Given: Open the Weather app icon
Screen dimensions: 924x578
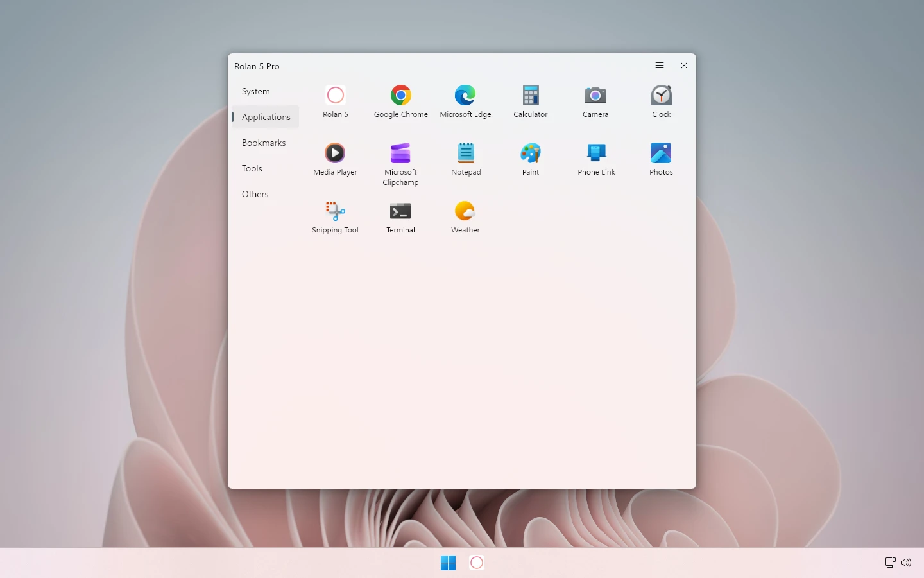Looking at the screenshot, I should pyautogui.click(x=465, y=217).
